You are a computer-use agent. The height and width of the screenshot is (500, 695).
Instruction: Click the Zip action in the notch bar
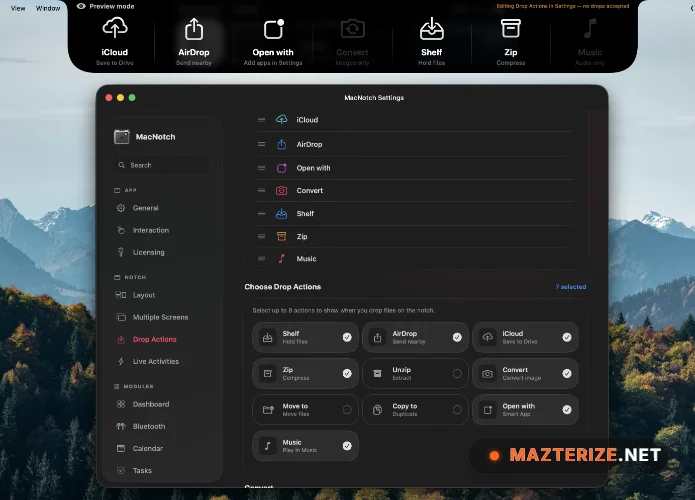[x=511, y=42]
